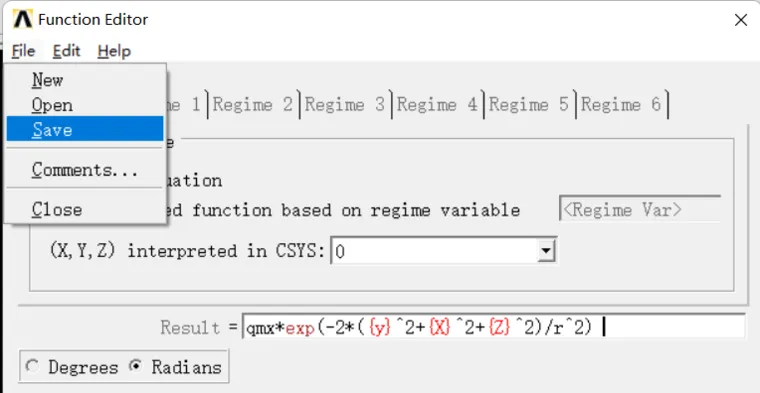The image size is (760, 393).
Task: Close the Function Editor window
Action: (x=740, y=20)
